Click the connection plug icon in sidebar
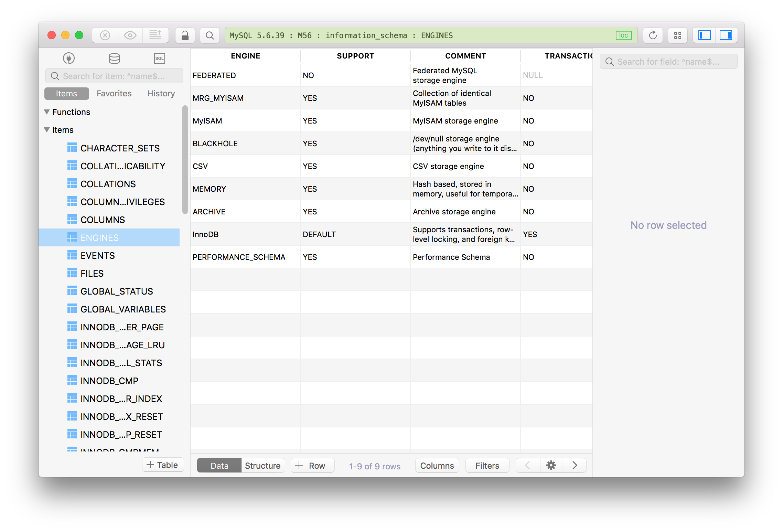Image resolution: width=783 pixels, height=532 pixels. coord(69,58)
